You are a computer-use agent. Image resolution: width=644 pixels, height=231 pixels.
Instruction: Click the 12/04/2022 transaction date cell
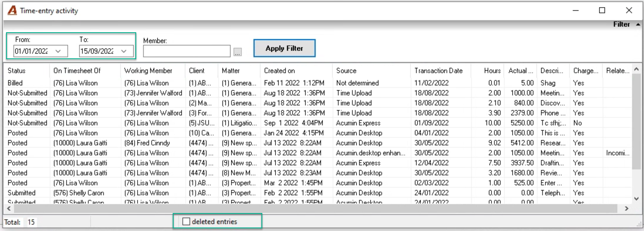[431, 163]
